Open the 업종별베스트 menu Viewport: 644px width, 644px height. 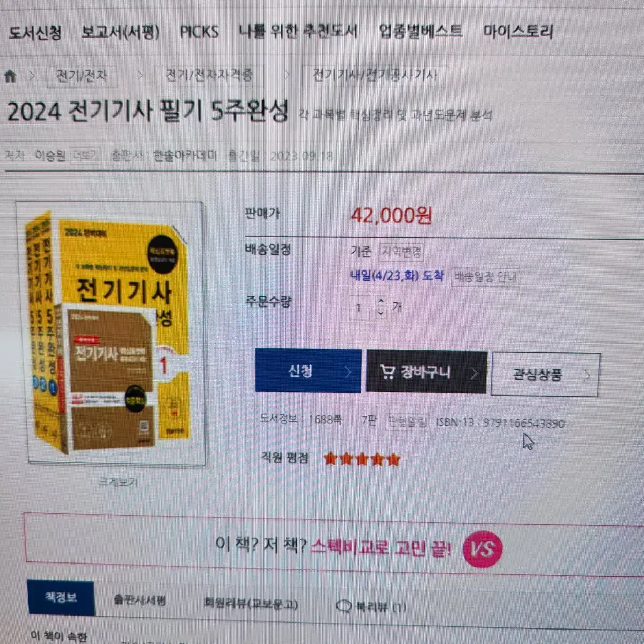click(420, 31)
